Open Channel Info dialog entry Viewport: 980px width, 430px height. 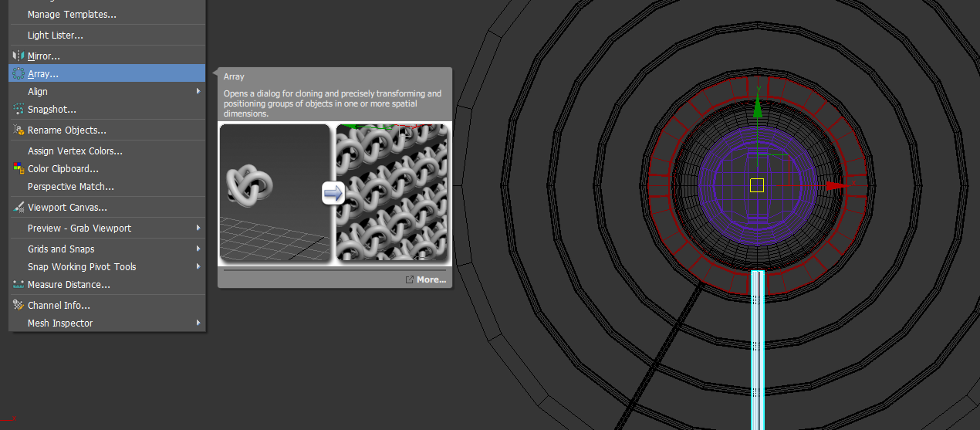tap(106, 305)
